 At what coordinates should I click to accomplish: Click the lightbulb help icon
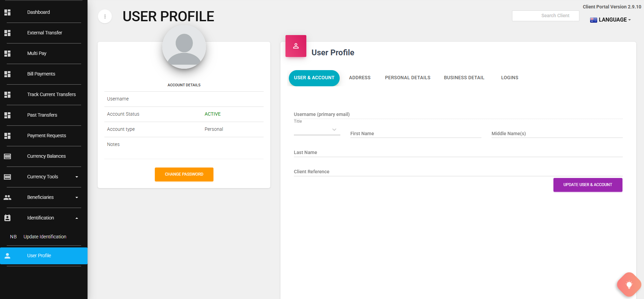pos(629,285)
